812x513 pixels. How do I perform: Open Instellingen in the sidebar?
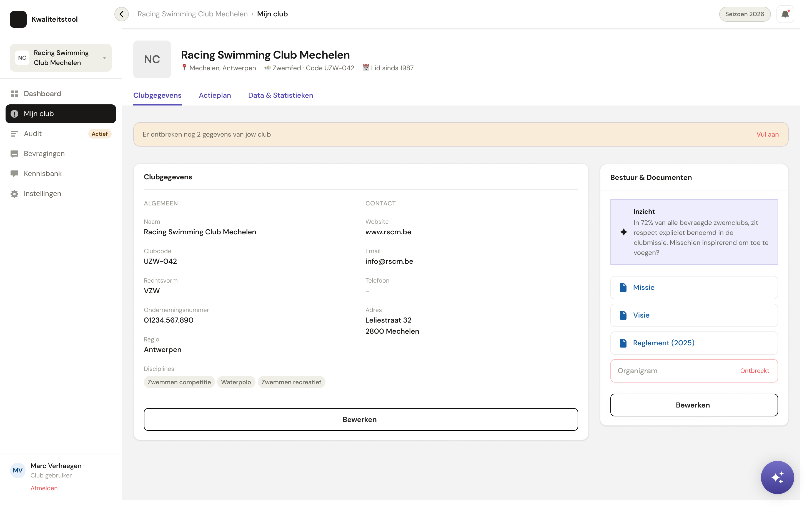(61, 194)
